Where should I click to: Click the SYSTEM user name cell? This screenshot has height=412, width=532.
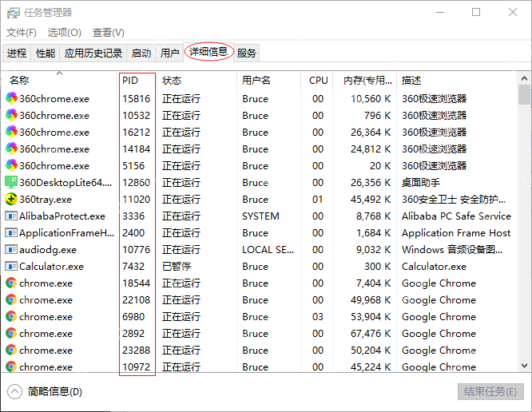coord(260,216)
